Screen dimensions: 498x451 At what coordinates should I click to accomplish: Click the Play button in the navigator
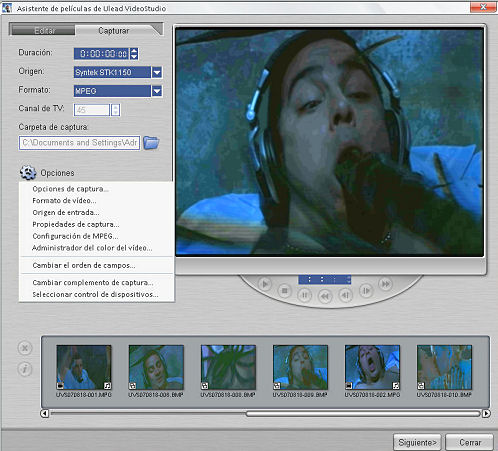[x=265, y=284]
